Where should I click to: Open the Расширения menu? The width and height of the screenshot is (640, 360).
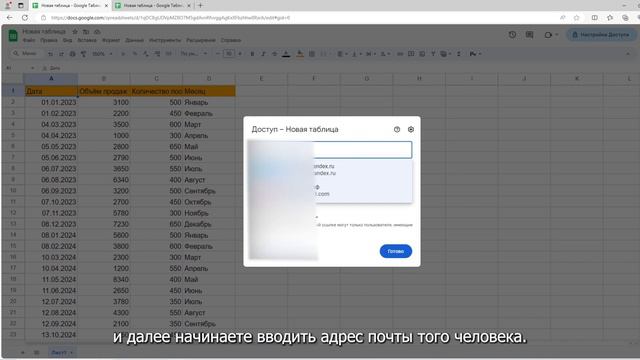pos(201,40)
